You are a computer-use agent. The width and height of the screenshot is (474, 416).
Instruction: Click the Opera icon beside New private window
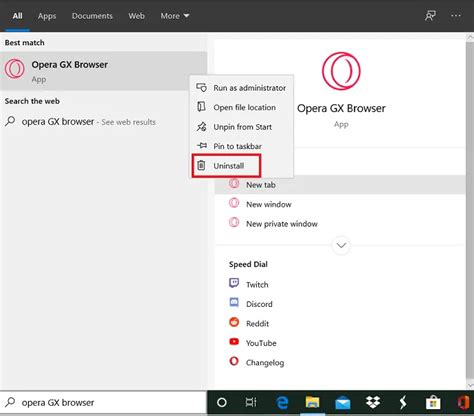(234, 222)
